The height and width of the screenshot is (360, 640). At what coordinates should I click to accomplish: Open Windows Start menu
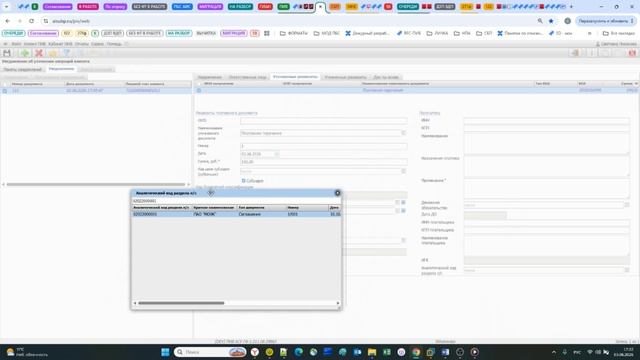165,352
